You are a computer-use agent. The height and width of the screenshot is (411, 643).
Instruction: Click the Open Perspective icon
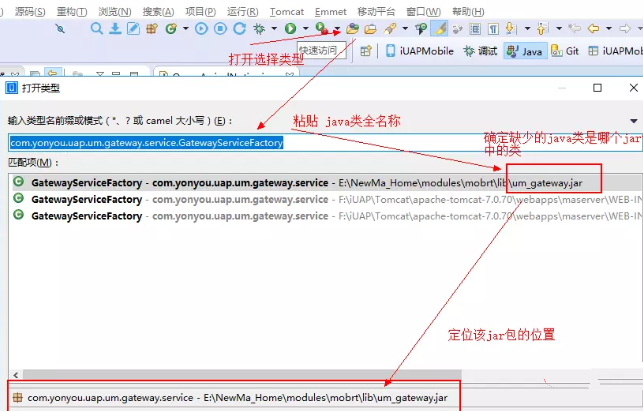click(x=366, y=51)
